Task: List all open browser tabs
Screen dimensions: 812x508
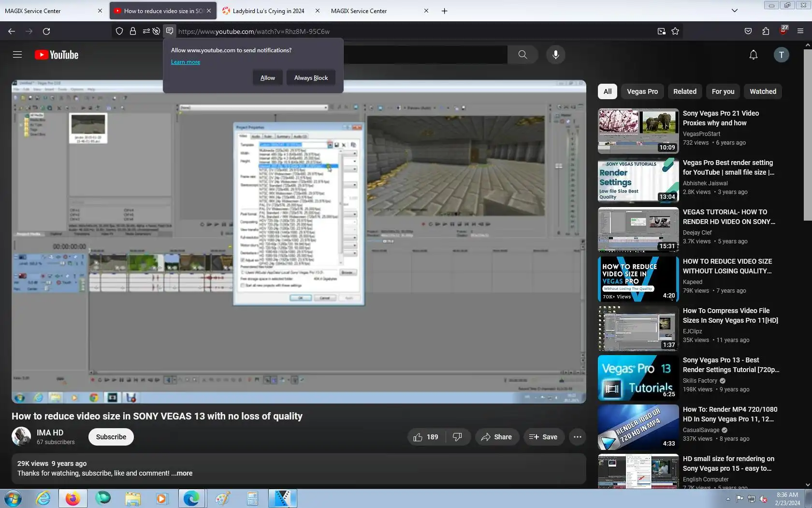Action: point(735,11)
